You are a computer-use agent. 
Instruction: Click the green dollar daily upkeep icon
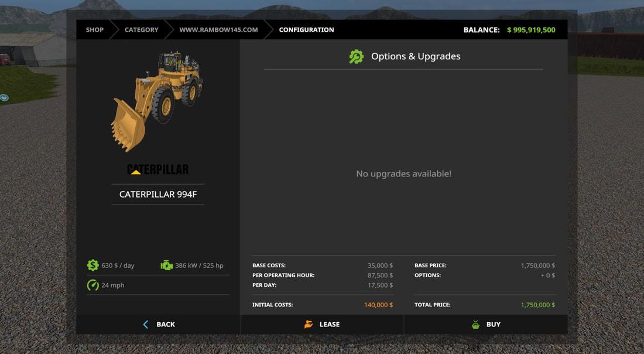(93, 265)
